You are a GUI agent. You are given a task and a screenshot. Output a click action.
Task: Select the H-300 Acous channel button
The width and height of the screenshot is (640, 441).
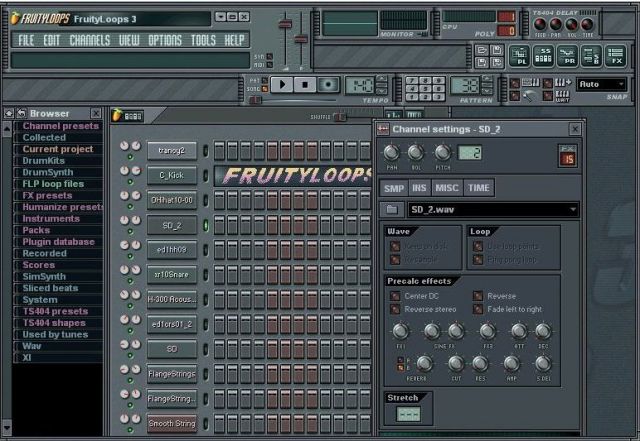pos(172,300)
